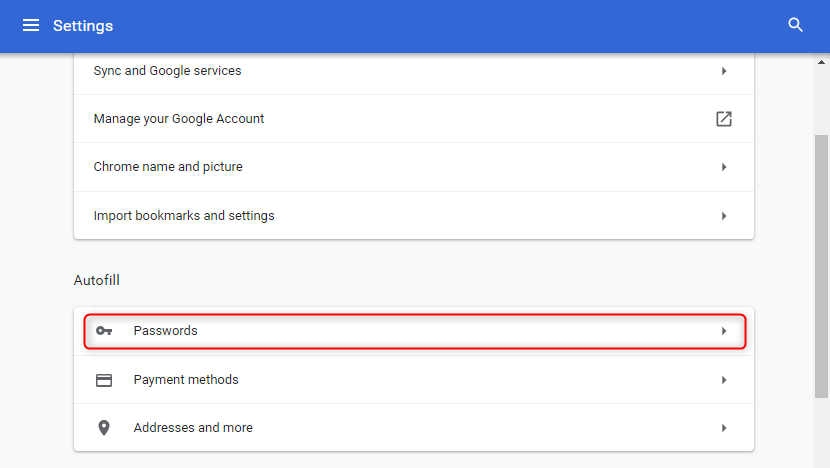The height and width of the screenshot is (468, 830).
Task: Click the vertical scrollbar thumb
Action: pyautogui.click(x=821, y=266)
